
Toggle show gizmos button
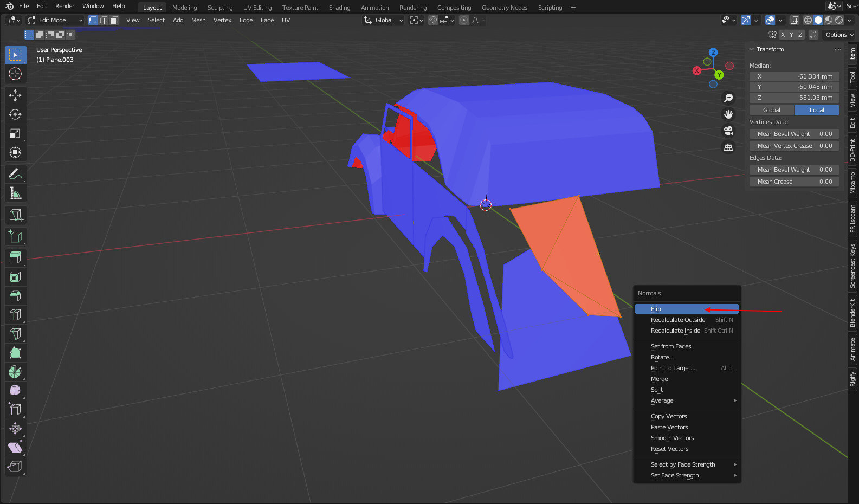[746, 20]
